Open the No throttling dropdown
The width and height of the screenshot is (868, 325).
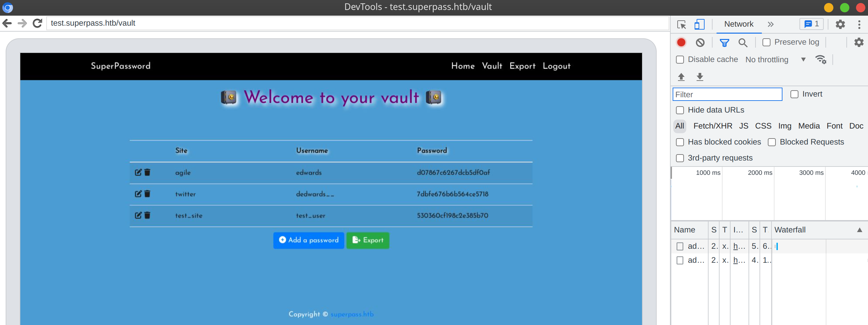tap(775, 60)
